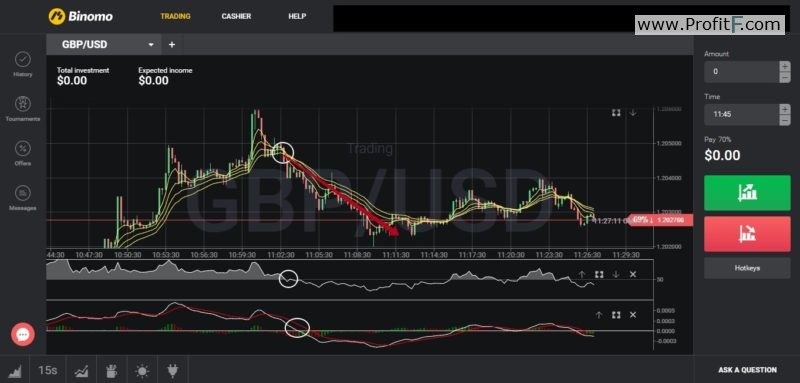Open the Tournaments sidebar icon
The height and width of the screenshot is (383, 800).
22,104
